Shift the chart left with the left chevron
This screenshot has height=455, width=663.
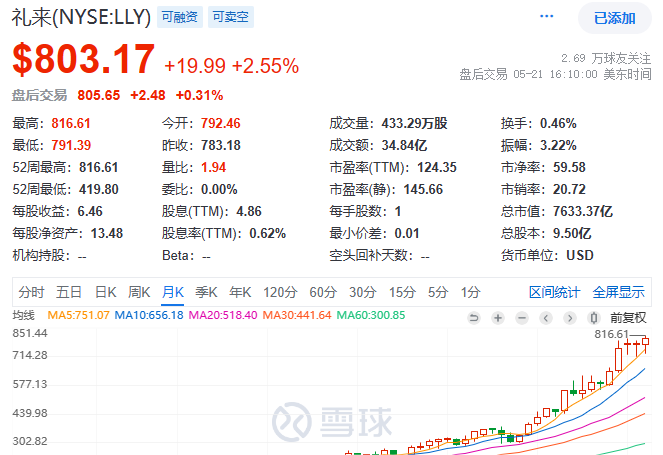(546, 318)
